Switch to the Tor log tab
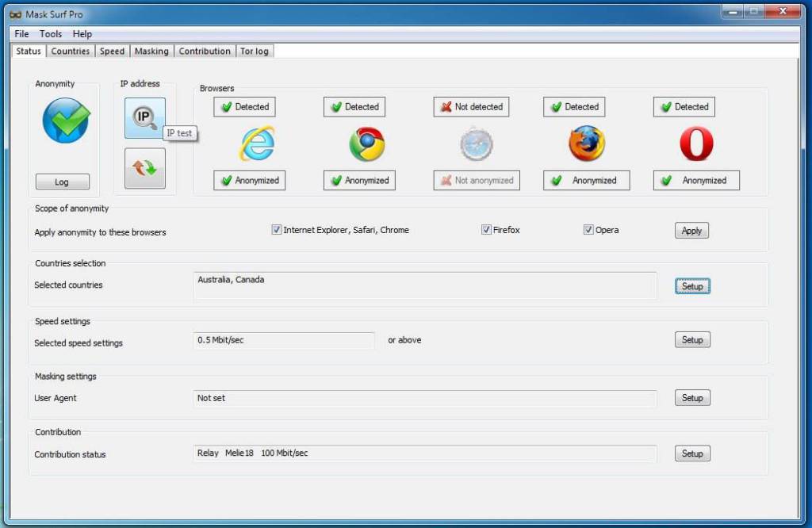 pos(255,52)
